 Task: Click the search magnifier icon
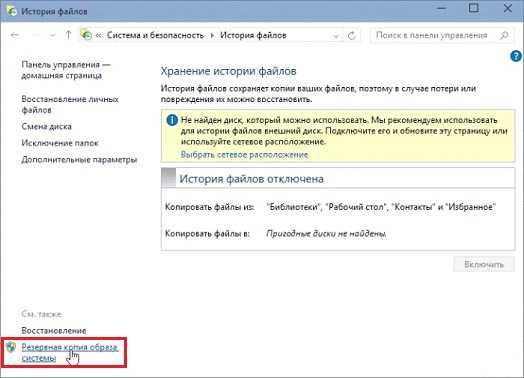(x=504, y=35)
